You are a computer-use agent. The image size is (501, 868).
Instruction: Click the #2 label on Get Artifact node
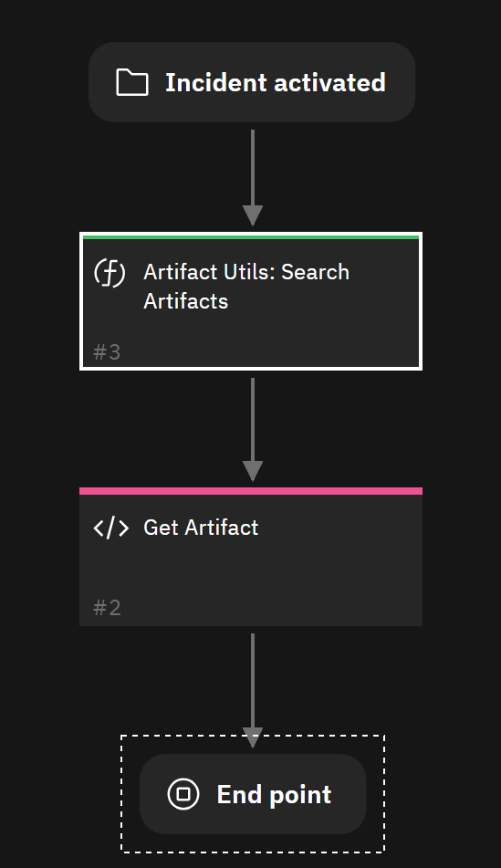(x=107, y=608)
